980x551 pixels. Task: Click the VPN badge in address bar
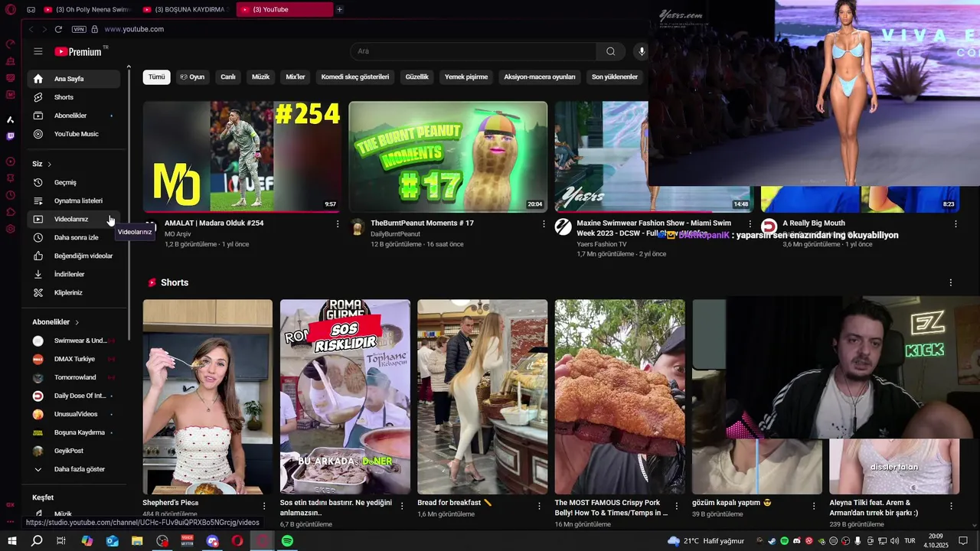tap(79, 29)
